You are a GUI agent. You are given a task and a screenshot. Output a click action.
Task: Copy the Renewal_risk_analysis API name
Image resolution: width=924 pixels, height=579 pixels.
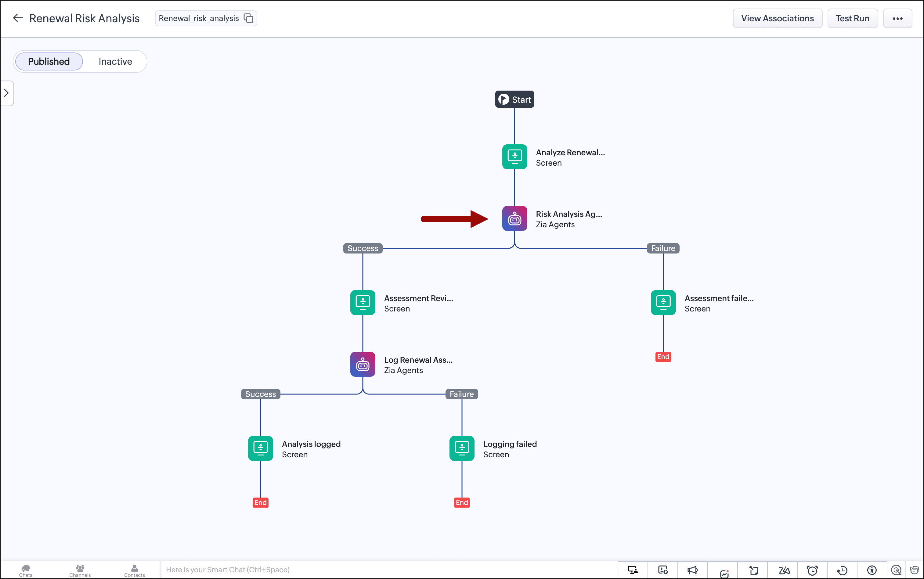[249, 18]
